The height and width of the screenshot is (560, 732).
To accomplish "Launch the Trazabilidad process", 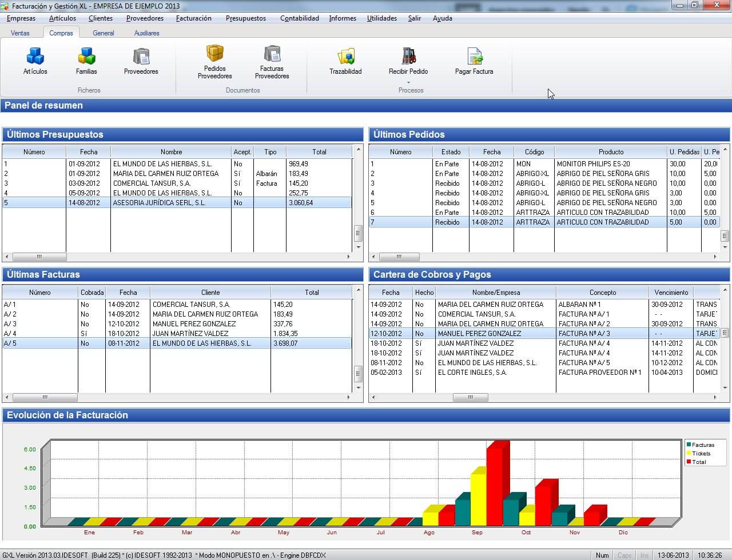I will click(345, 57).
